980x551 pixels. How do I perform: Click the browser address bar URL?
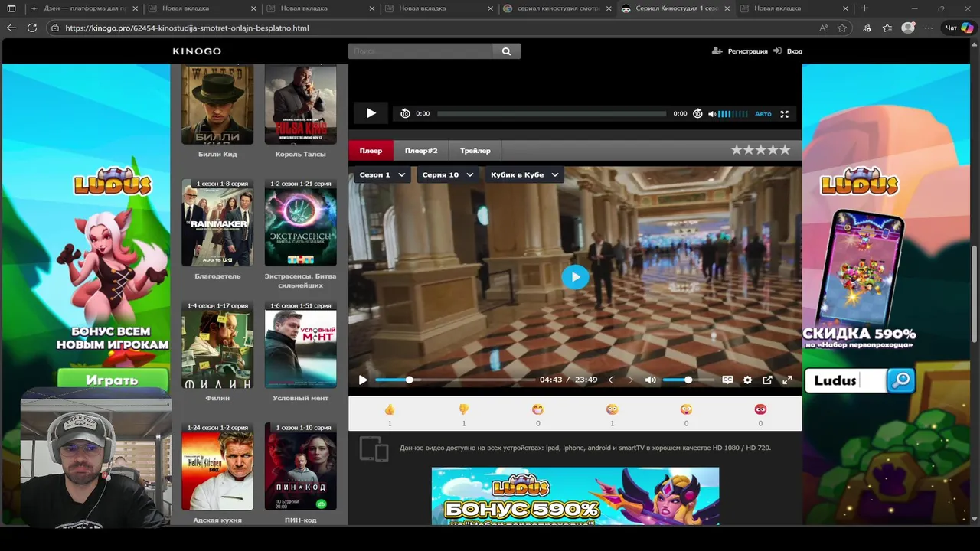coord(187,28)
